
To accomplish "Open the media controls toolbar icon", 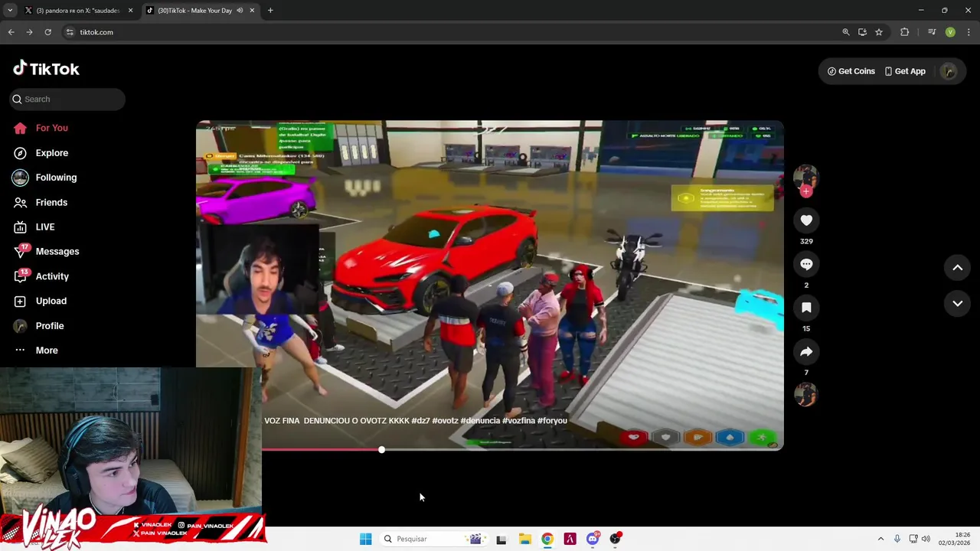I will click(x=932, y=32).
